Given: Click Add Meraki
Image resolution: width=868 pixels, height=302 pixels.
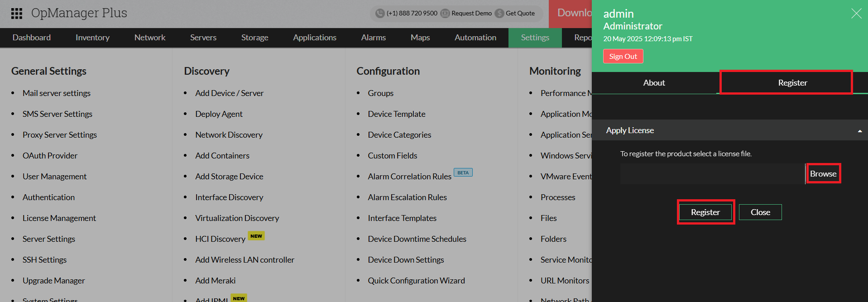Looking at the screenshot, I should (215, 281).
